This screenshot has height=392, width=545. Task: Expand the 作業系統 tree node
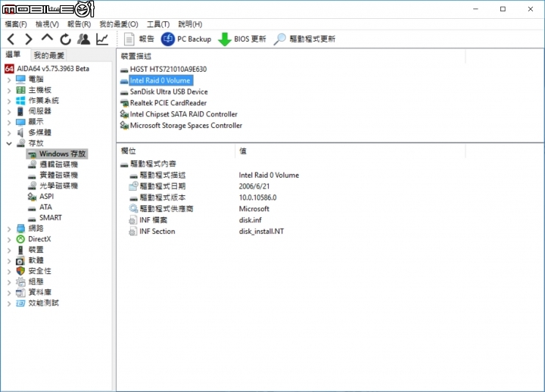tap(9, 101)
